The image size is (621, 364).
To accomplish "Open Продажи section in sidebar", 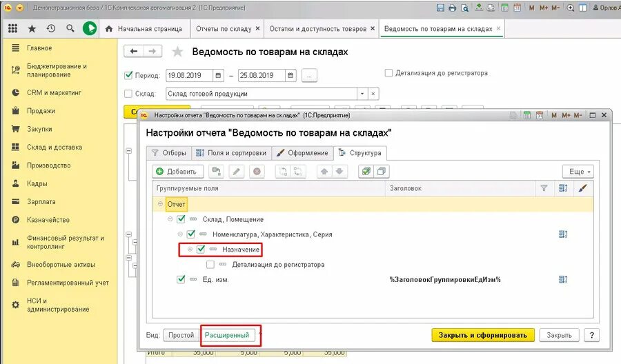I will coord(41,111).
